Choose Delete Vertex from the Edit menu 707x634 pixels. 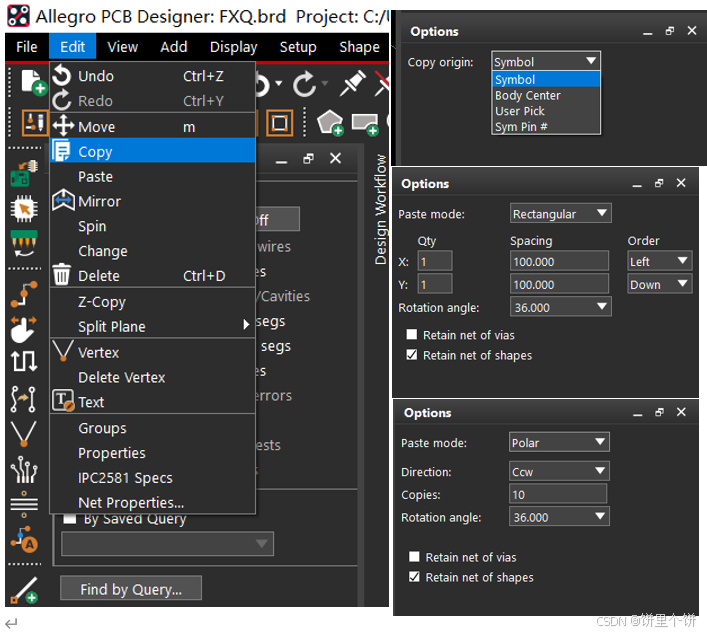coord(152,377)
